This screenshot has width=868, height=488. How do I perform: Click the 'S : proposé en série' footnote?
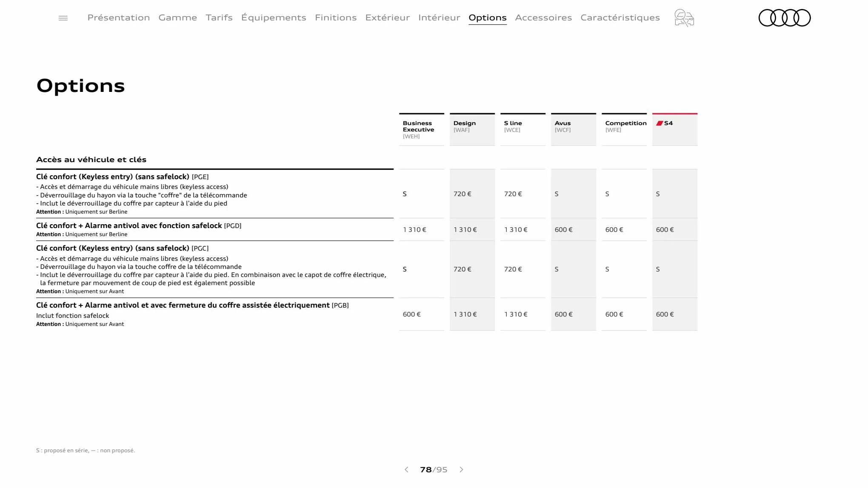[x=86, y=451]
